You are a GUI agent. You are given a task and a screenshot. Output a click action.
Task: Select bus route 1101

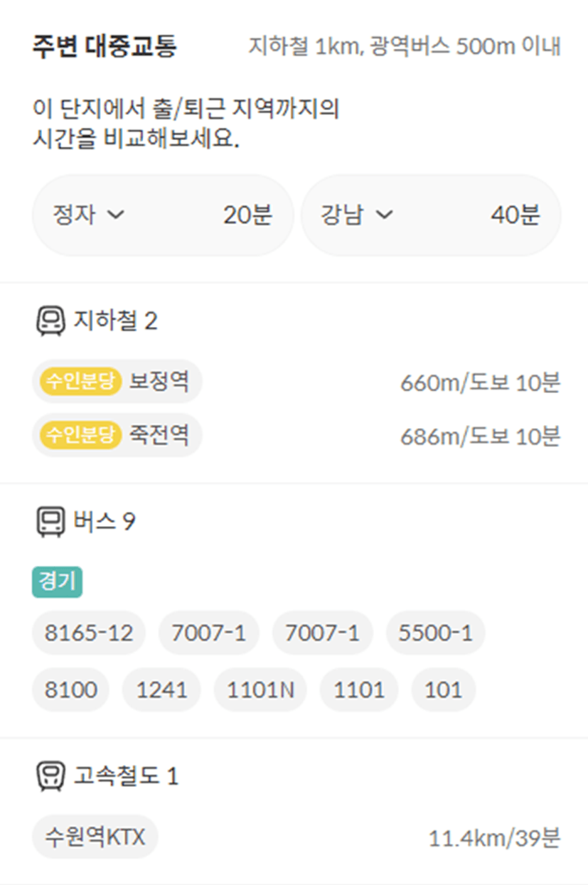(359, 690)
